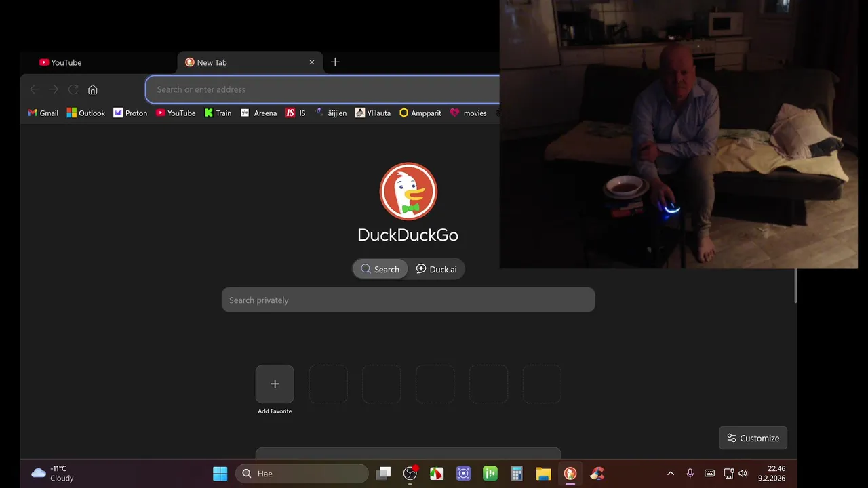Click the page vertical scrollbar thumb

pyautogui.click(x=795, y=286)
